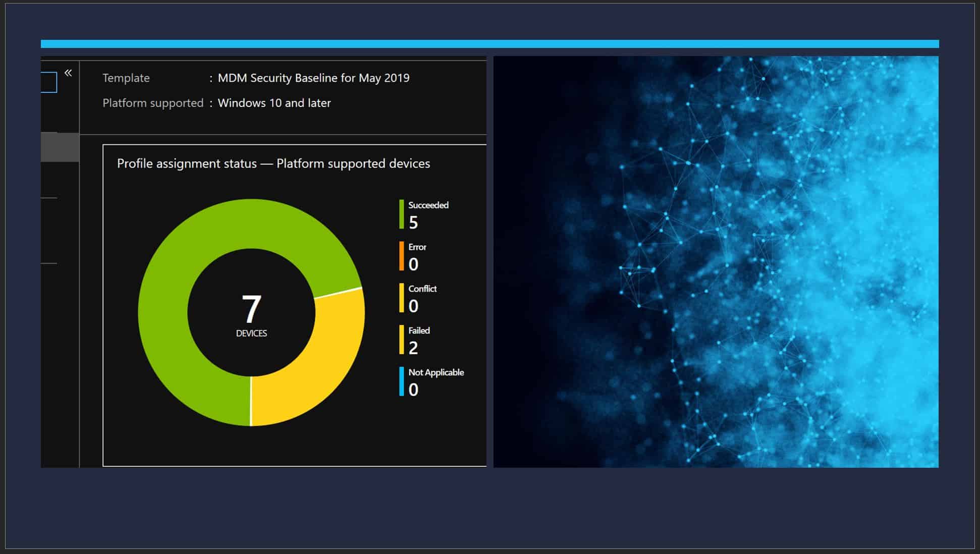The width and height of the screenshot is (980, 554).
Task: Click the Not Applicable count of 0
Action: click(414, 389)
